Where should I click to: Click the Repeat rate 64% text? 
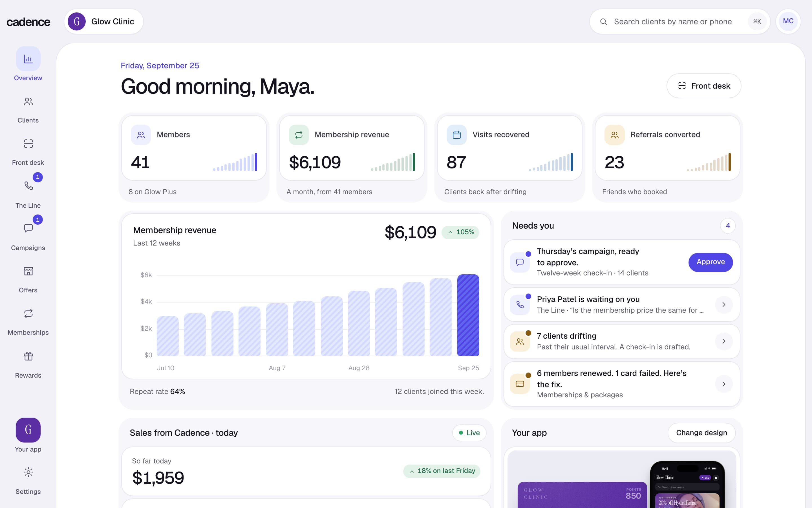pos(157,391)
